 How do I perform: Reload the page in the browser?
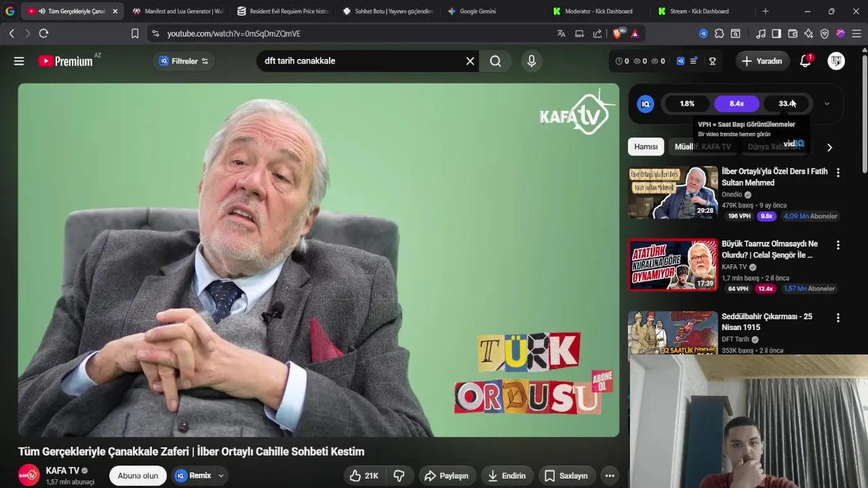point(44,33)
